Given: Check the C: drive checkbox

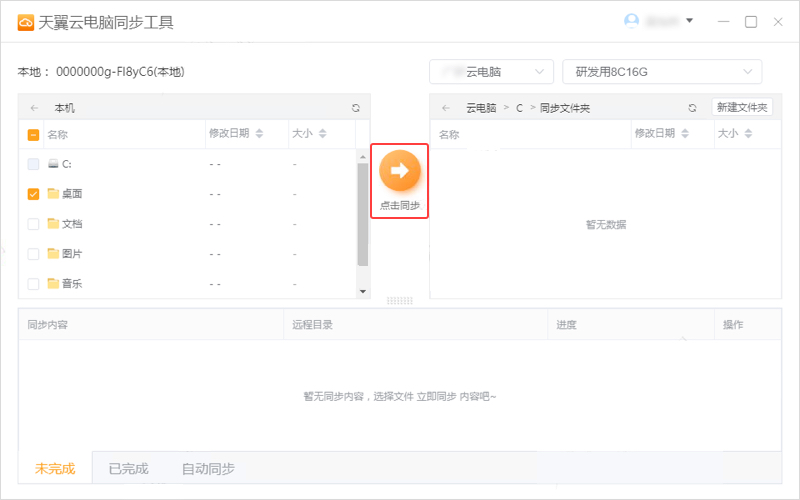Looking at the screenshot, I should pyautogui.click(x=33, y=164).
